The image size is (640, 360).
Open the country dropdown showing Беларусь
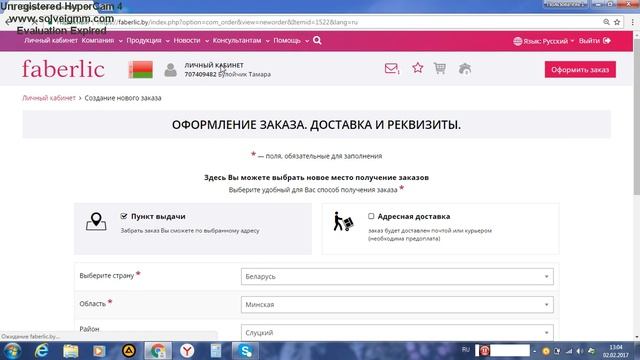pyautogui.click(x=397, y=276)
